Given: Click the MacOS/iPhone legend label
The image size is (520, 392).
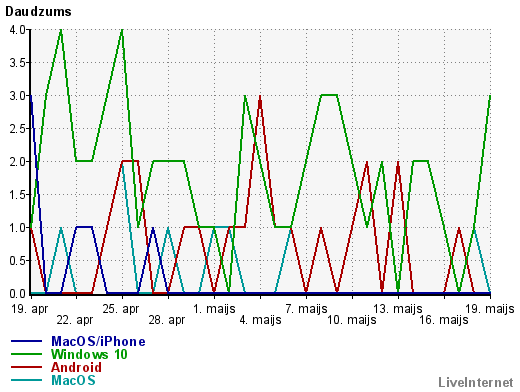Looking at the screenshot, I should [x=98, y=341].
